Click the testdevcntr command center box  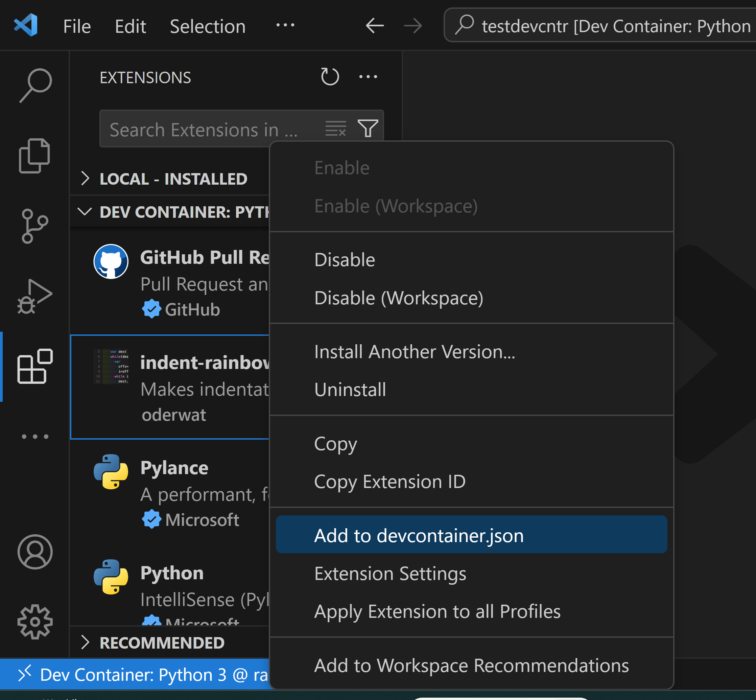pos(600,25)
